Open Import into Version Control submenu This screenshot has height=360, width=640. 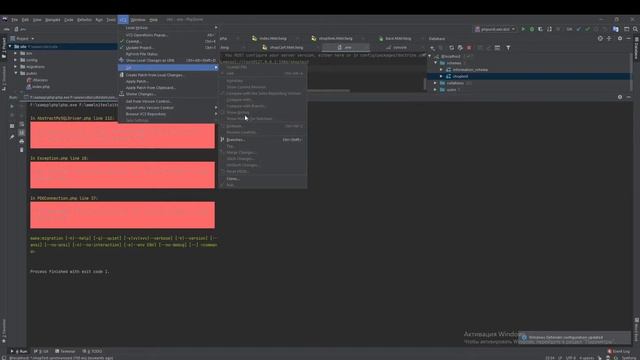coord(168,108)
